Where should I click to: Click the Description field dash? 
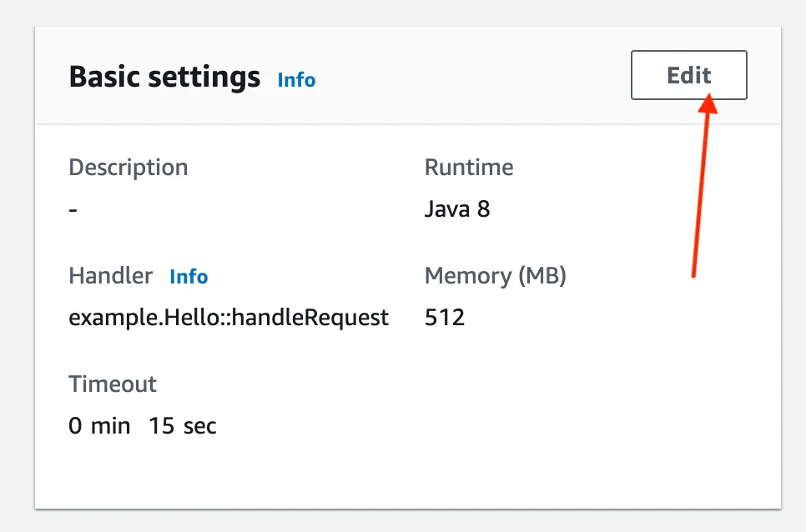pos(73,209)
